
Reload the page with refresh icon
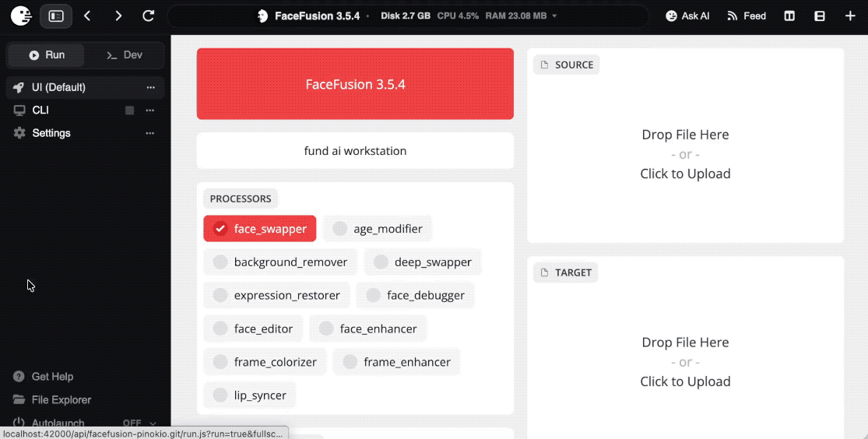[x=149, y=16]
